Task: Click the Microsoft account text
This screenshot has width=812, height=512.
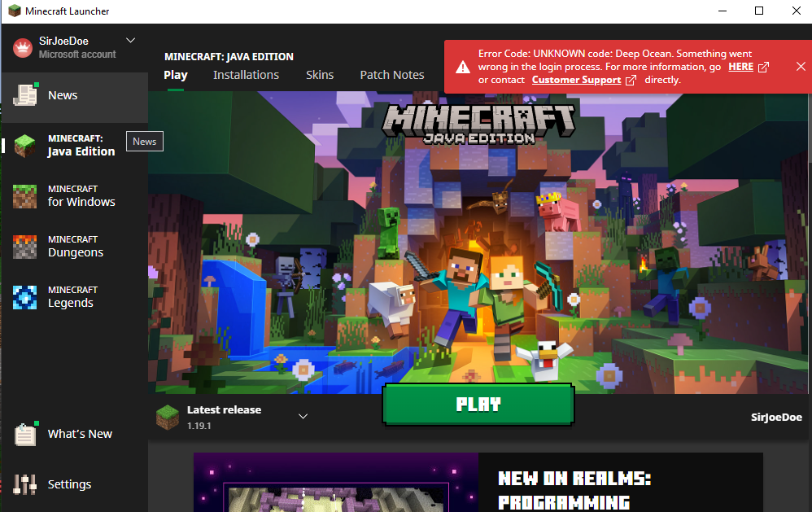Action: pos(77,55)
